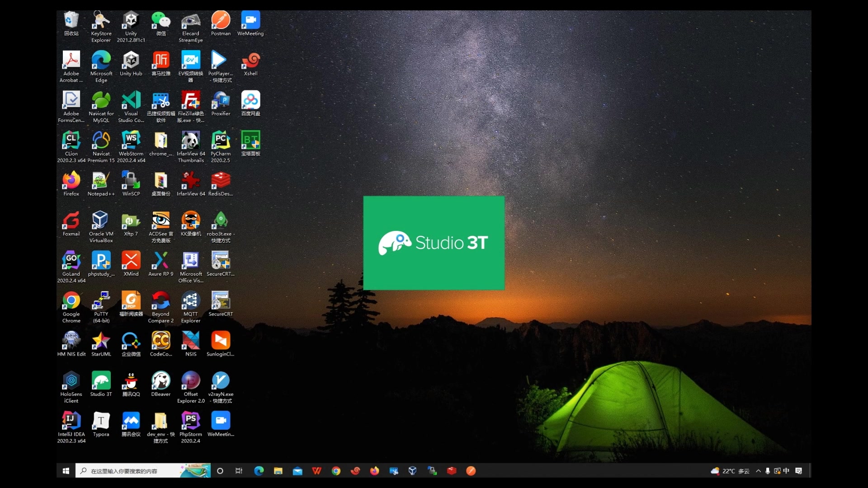The width and height of the screenshot is (868, 488).
Task: Open the notification center icon
Action: tap(799, 471)
